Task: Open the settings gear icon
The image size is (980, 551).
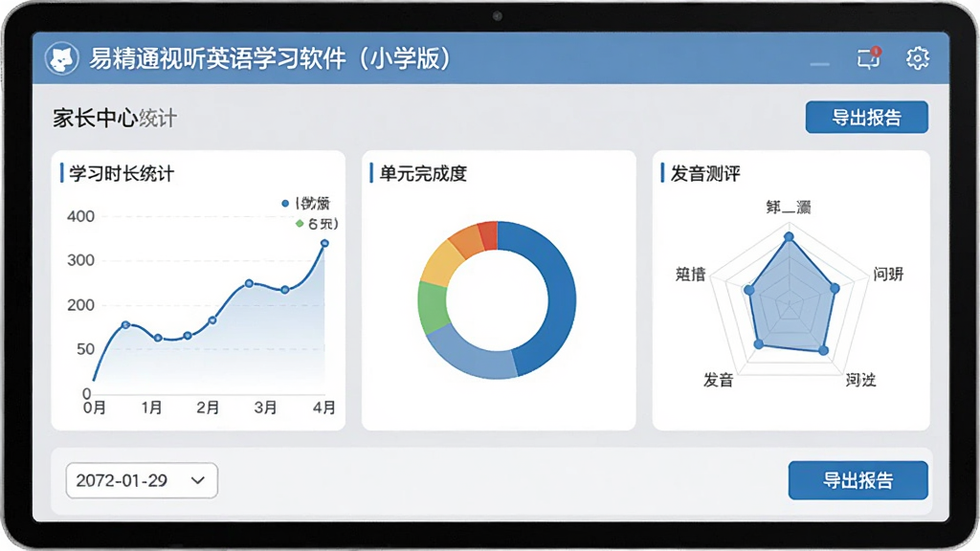Action: [918, 58]
